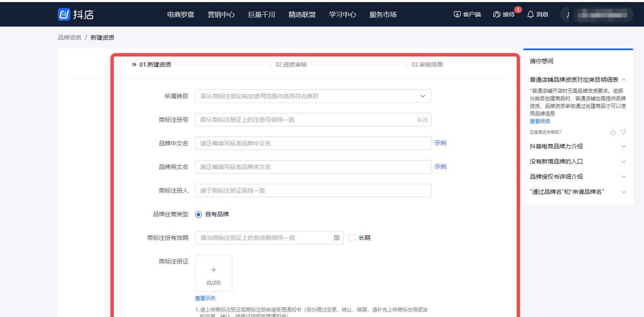644x317 pixels.
Task: Check the 长期 checkbox
Action: pyautogui.click(x=352, y=238)
